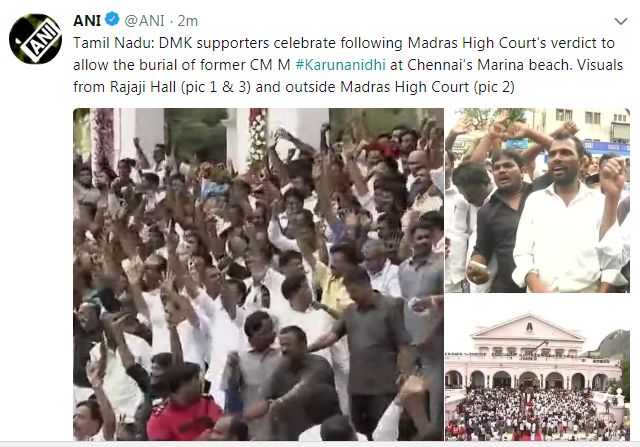Open the #Karunanidhi hashtag
Image resolution: width=640 pixels, height=447 pixels.
point(340,65)
